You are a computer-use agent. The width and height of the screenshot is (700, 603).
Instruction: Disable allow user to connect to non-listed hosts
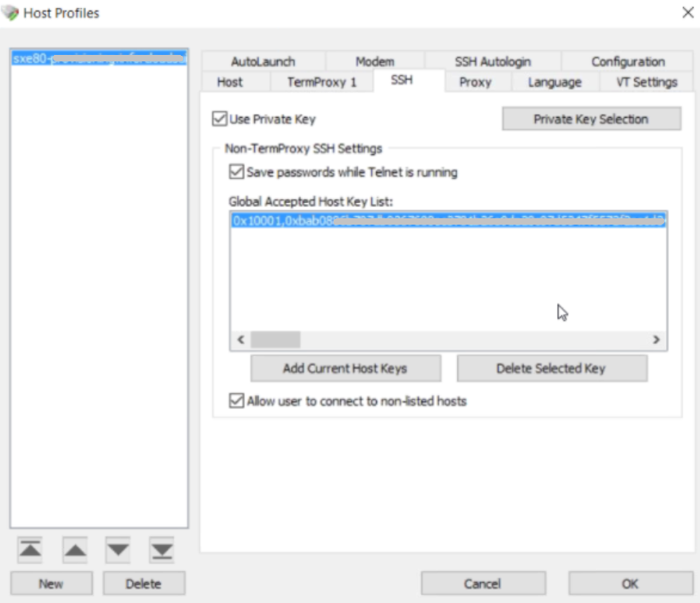(x=235, y=399)
